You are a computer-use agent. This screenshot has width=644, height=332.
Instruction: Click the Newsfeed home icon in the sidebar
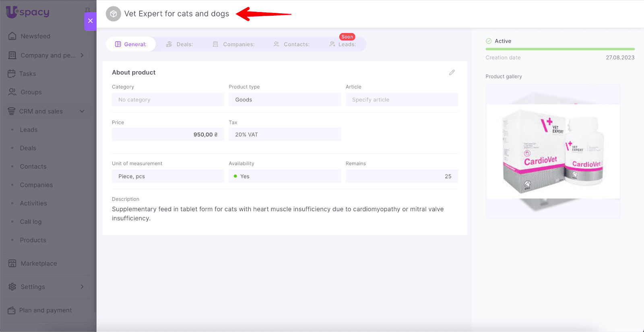coord(12,36)
